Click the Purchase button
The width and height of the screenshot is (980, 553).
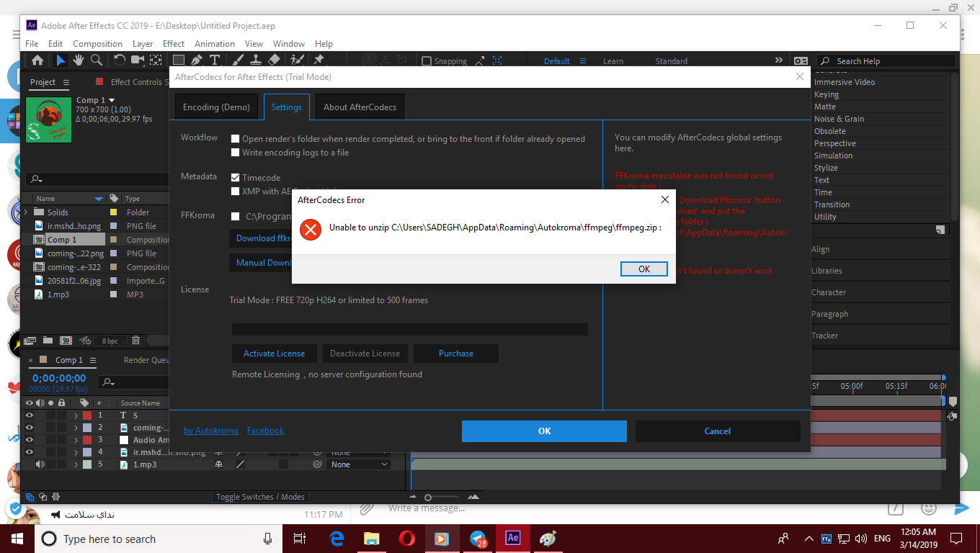[456, 354]
